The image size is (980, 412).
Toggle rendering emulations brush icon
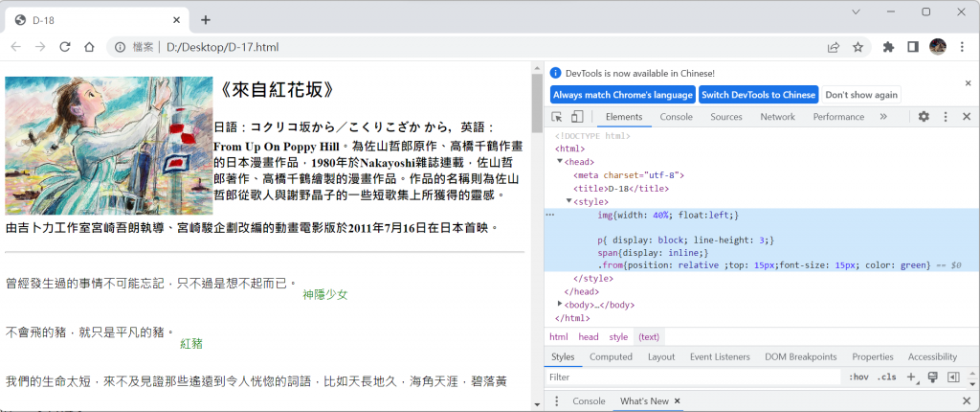[932, 377]
